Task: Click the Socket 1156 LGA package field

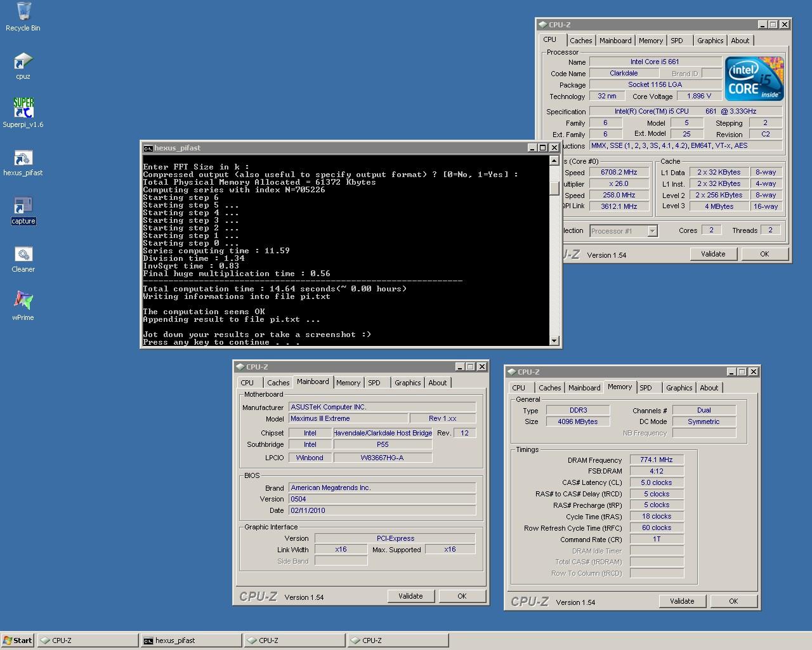Action: [655, 84]
